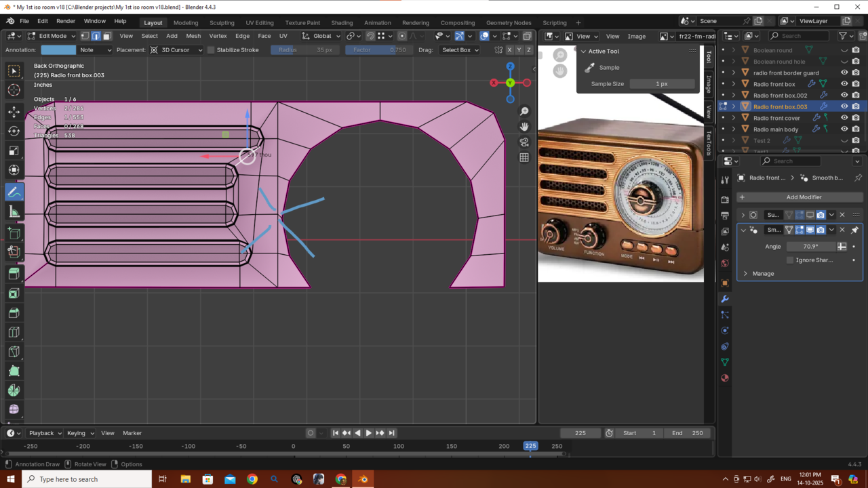868x488 pixels.
Task: Click the annotation color swatch
Action: (x=58, y=50)
